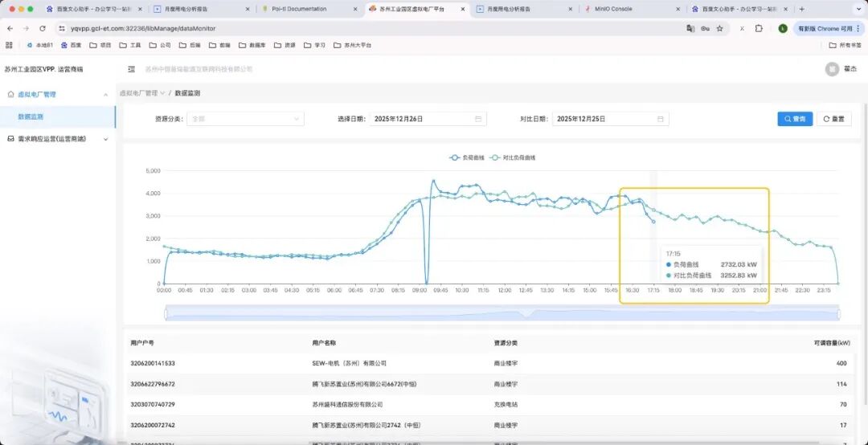The height and width of the screenshot is (445, 868).
Task: Click the translate page icon in address bar
Action: click(690, 28)
